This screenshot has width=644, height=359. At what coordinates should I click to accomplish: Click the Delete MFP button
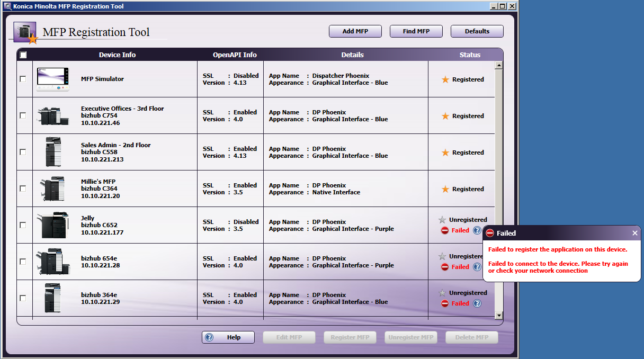(x=472, y=337)
